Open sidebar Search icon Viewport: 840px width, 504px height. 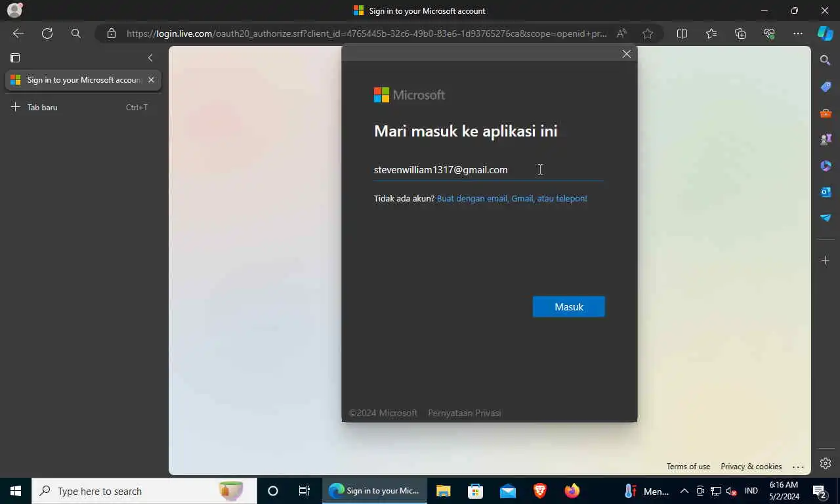[826, 60]
